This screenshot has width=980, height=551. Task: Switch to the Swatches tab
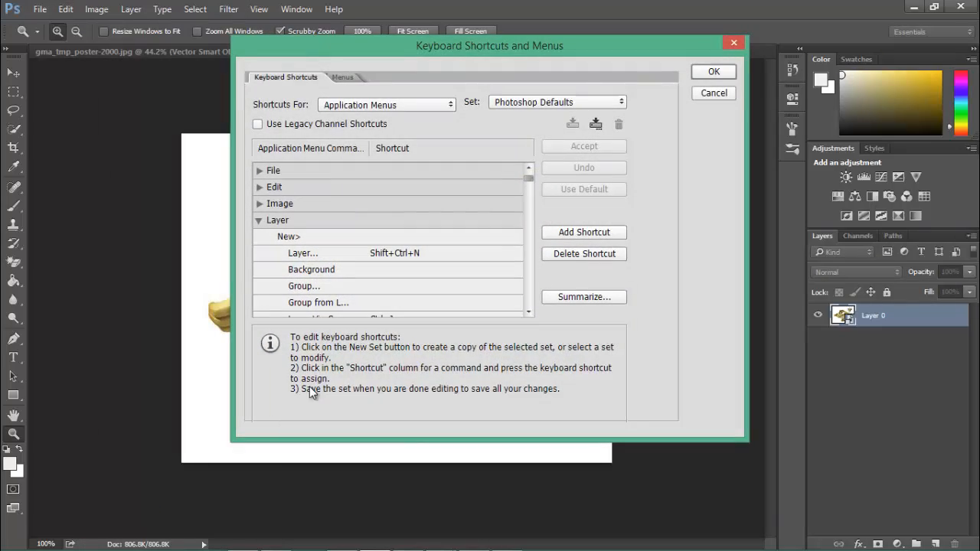click(x=856, y=59)
